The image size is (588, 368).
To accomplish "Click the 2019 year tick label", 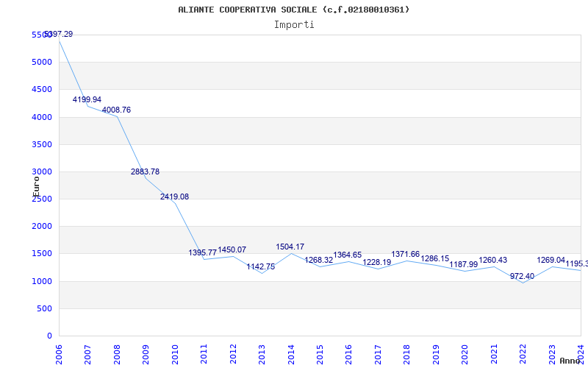I will [x=436, y=354].
